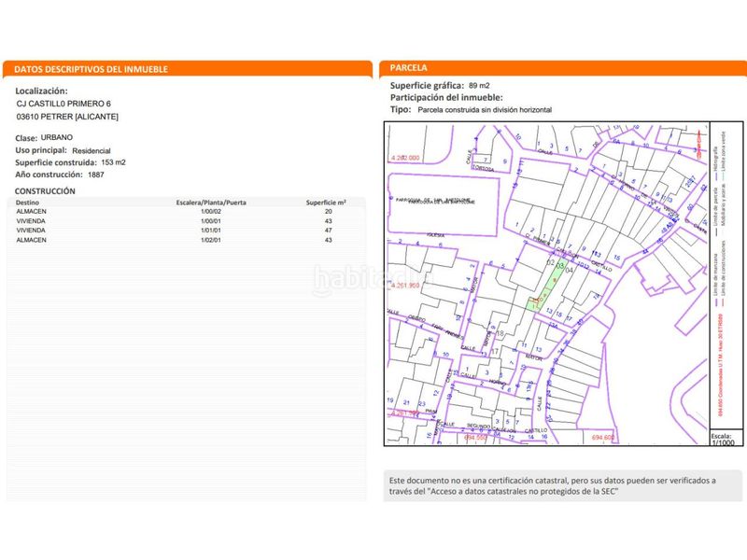Click the Superficie gráfica value 89 m2
The image size is (747, 560).
click(x=479, y=86)
